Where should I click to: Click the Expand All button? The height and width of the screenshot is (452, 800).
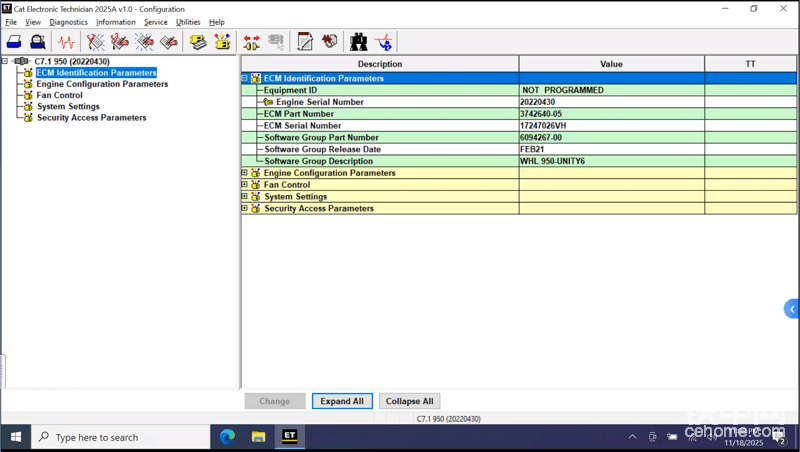(x=342, y=401)
